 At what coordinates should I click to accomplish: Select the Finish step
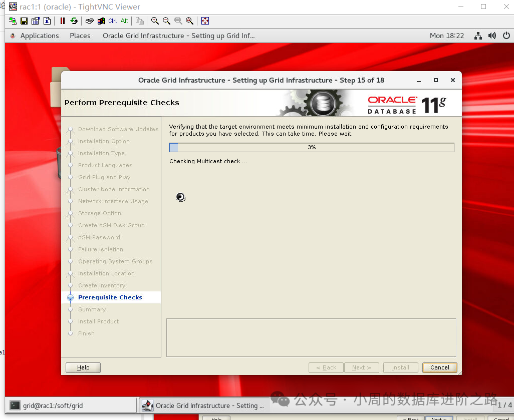pos(86,333)
